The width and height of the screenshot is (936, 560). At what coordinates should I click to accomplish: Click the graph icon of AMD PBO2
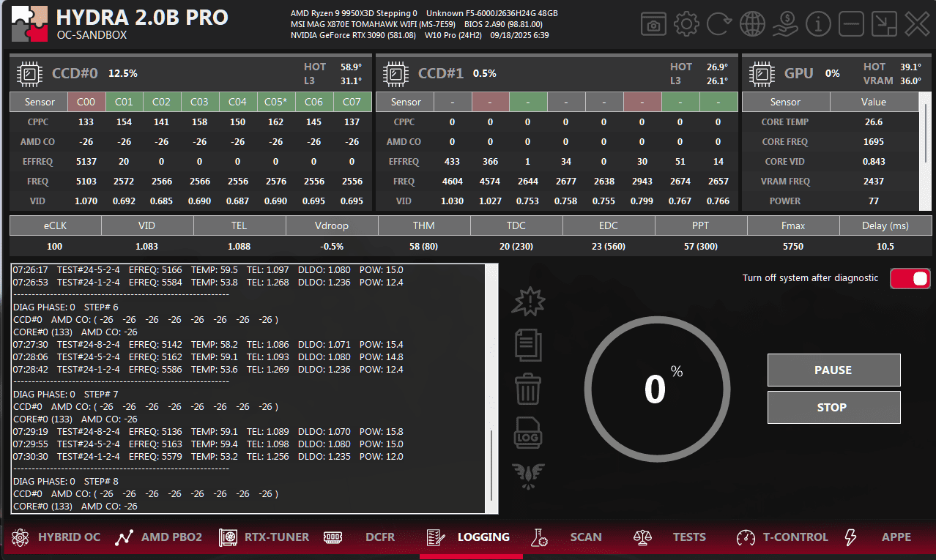click(x=124, y=537)
